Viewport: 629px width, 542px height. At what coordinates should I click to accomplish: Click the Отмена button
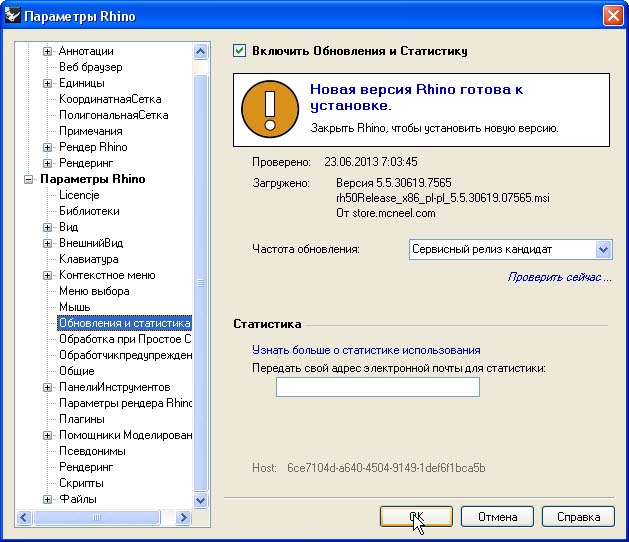click(x=497, y=517)
